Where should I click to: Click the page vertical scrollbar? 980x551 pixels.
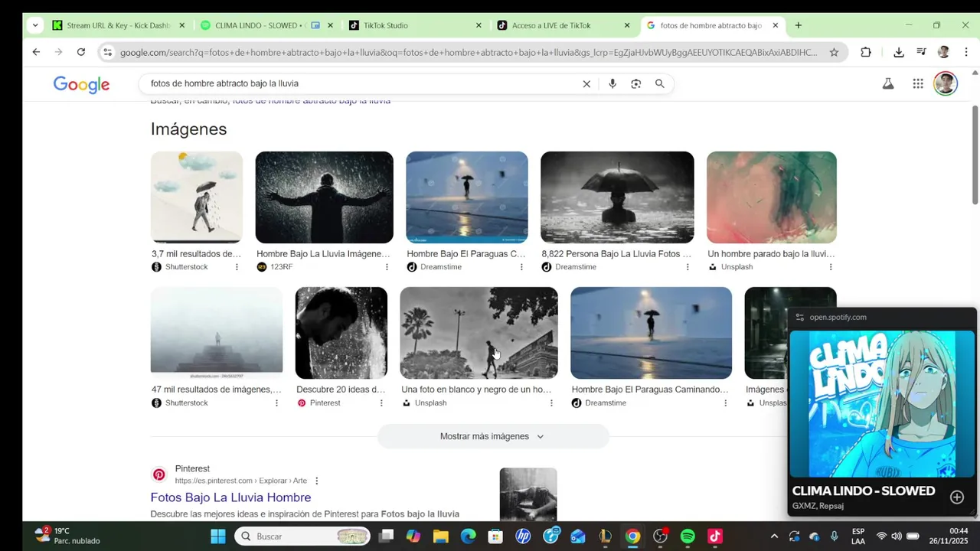[x=975, y=155]
